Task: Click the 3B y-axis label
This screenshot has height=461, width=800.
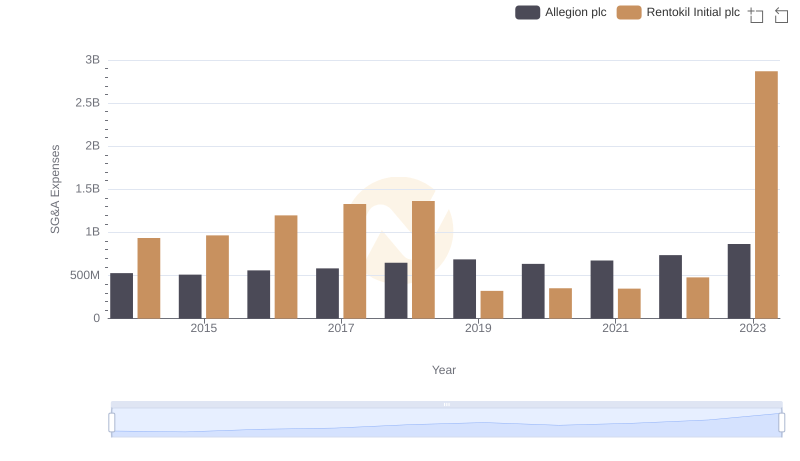Action: (x=92, y=60)
